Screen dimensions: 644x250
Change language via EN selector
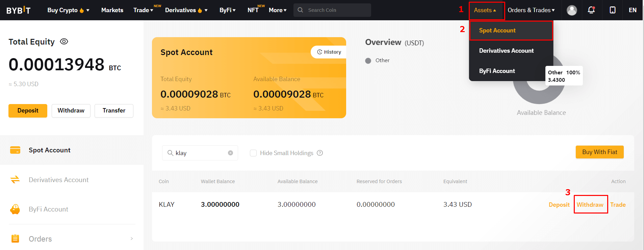[x=633, y=10]
